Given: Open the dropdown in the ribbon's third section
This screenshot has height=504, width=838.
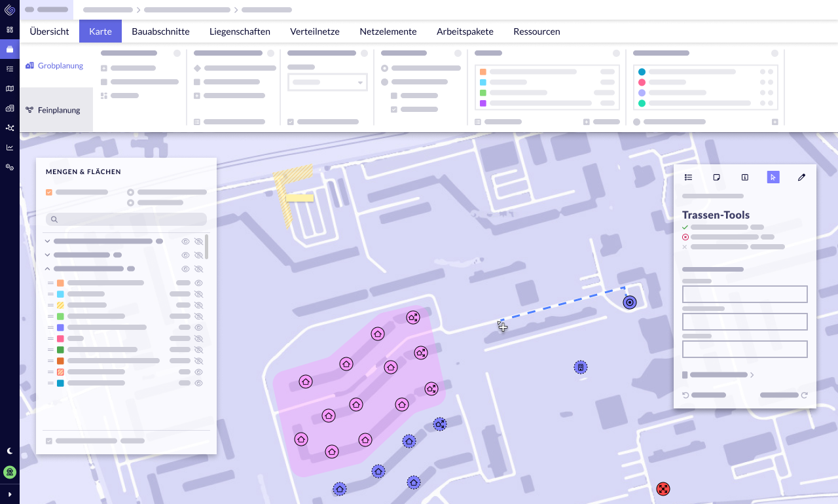Looking at the screenshot, I should [x=327, y=82].
